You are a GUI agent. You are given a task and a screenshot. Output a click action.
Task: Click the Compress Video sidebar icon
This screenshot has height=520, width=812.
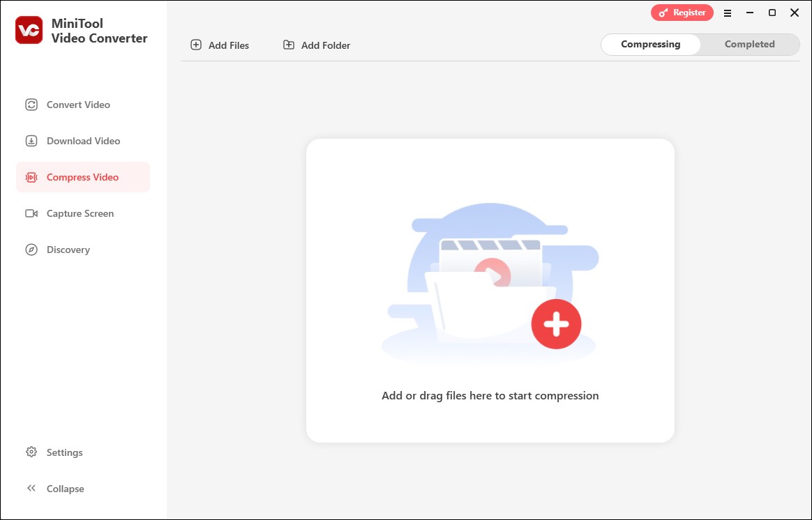pos(31,177)
